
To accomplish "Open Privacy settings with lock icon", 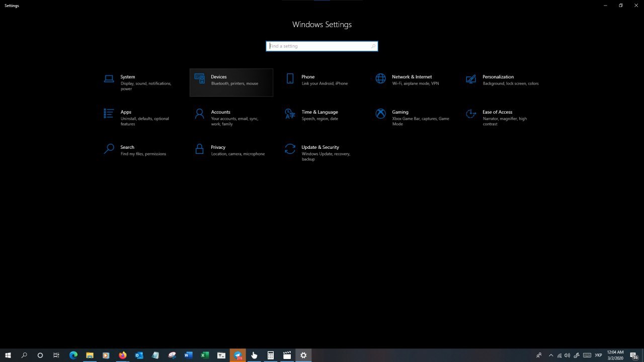I will [231, 153].
